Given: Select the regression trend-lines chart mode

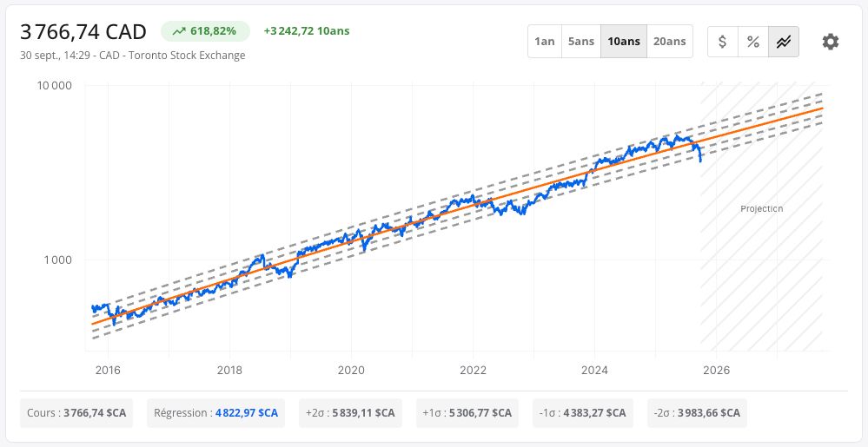Looking at the screenshot, I should click(784, 42).
